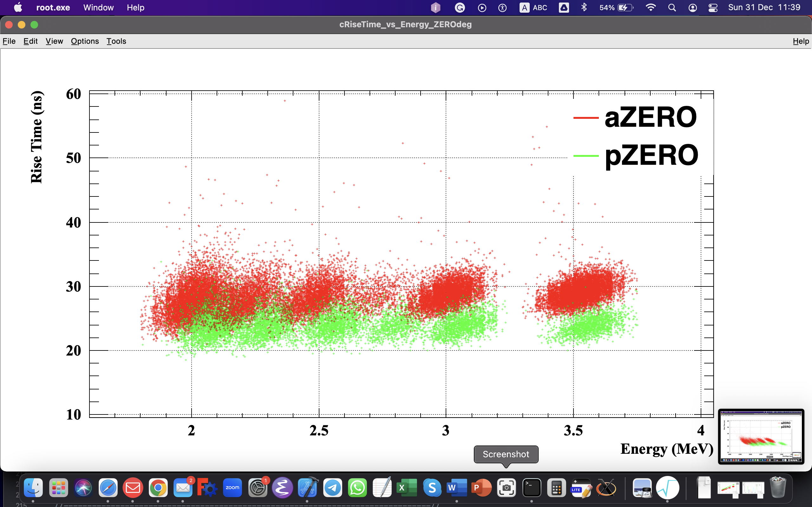This screenshot has width=812, height=507.
Task: Open the File menu in ROOT canvas
Action: (9, 41)
